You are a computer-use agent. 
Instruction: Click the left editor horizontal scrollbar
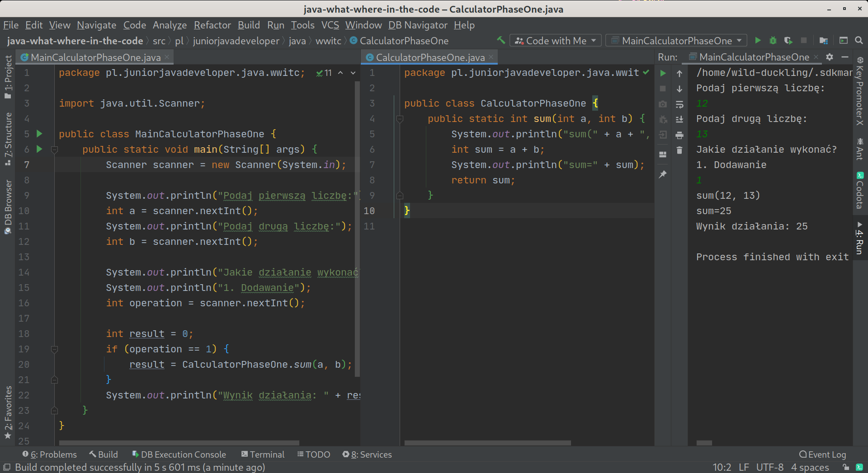[x=179, y=443]
